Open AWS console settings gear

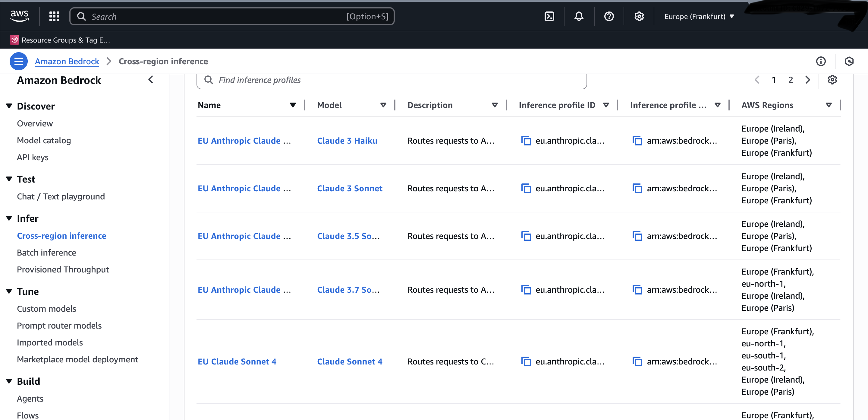(639, 16)
